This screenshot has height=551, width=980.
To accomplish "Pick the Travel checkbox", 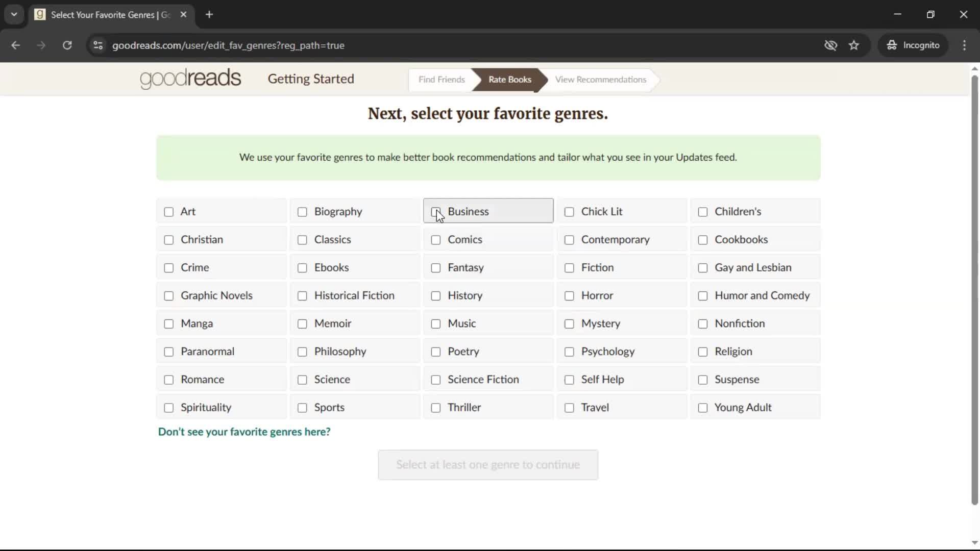I will coord(569,408).
